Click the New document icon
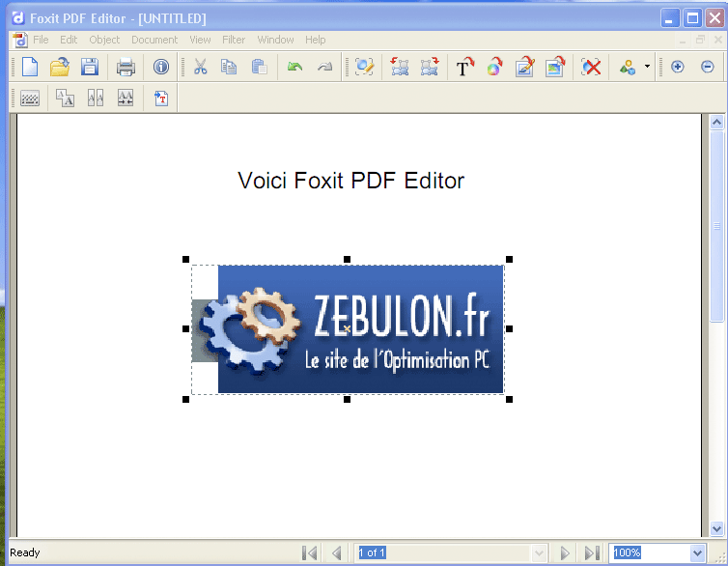This screenshot has height=566, width=728. 30,67
